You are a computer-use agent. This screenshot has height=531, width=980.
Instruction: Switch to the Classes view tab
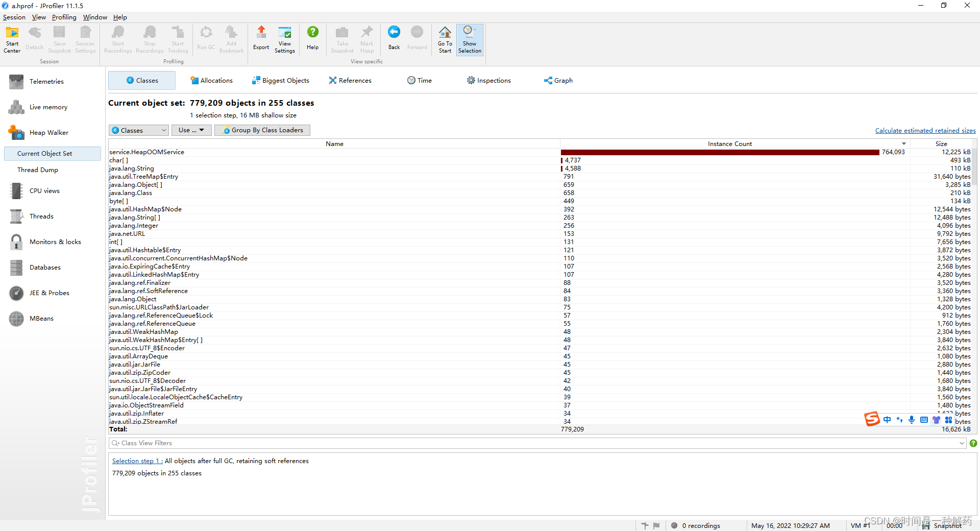(x=142, y=80)
